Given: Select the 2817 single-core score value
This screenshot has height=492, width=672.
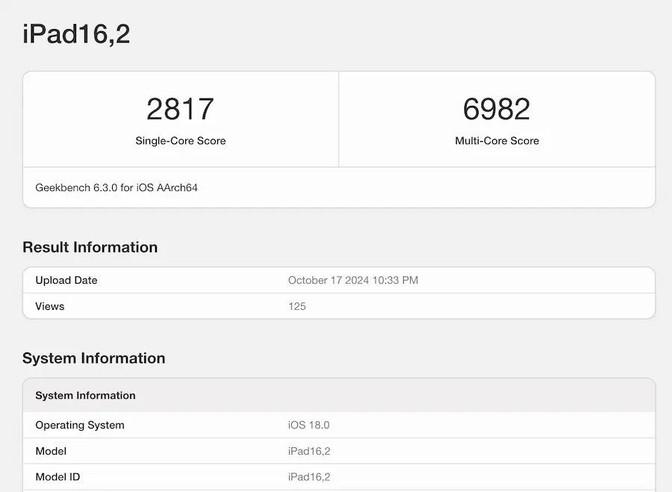Looking at the screenshot, I should [x=180, y=109].
